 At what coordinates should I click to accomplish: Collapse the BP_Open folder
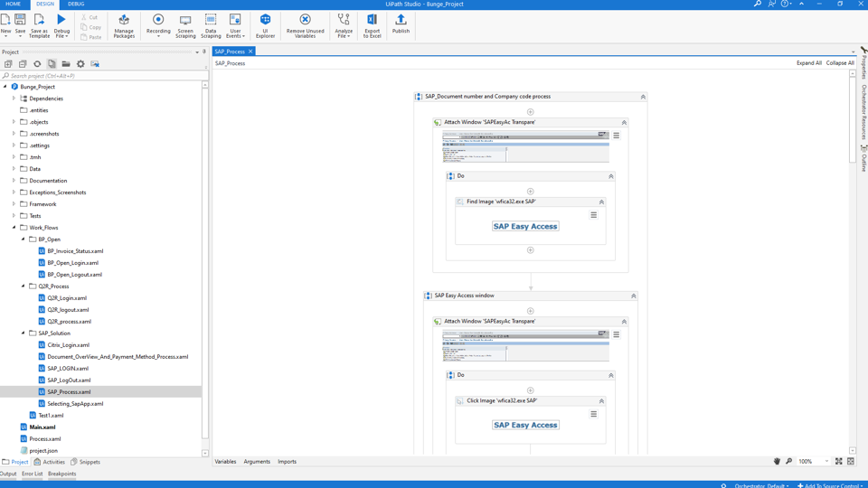pyautogui.click(x=24, y=239)
